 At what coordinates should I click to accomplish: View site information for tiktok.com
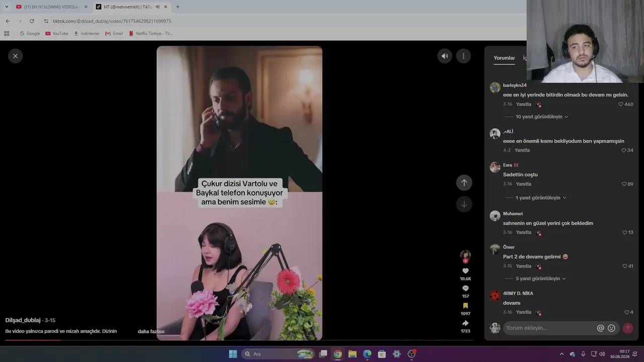46,21
